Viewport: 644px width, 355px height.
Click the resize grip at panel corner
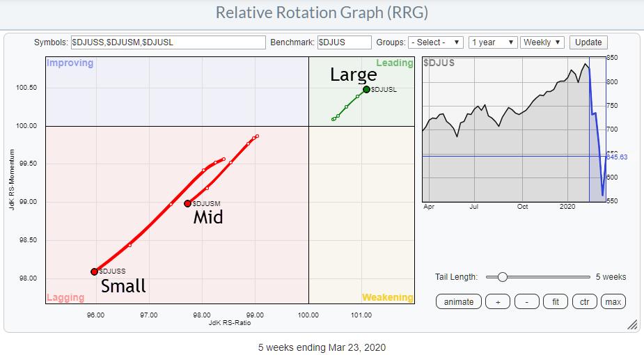point(632,324)
